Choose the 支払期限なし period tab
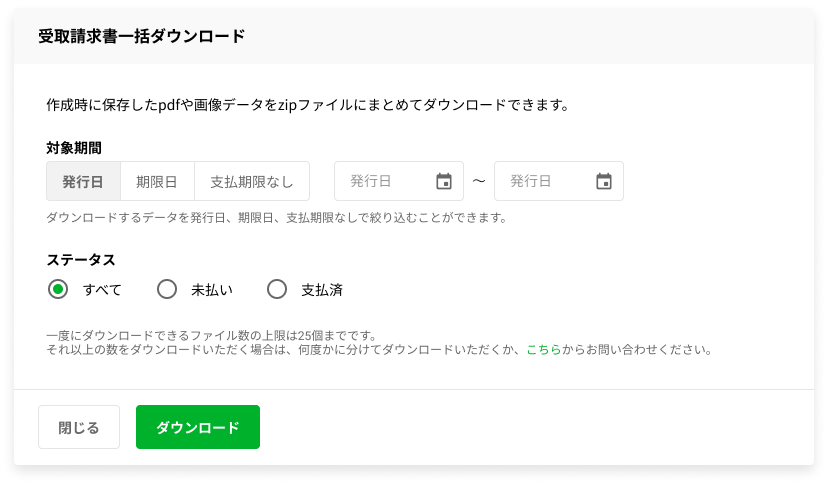This screenshot has height=485, width=828. (252, 181)
